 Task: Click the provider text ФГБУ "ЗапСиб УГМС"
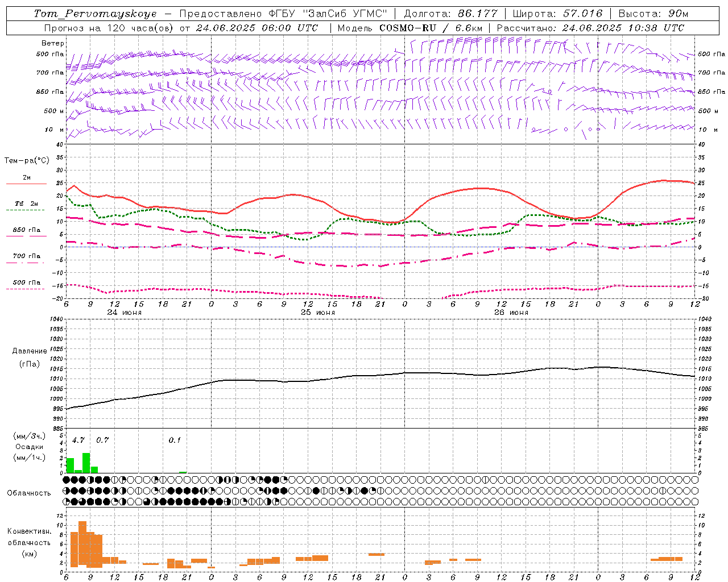327,14
